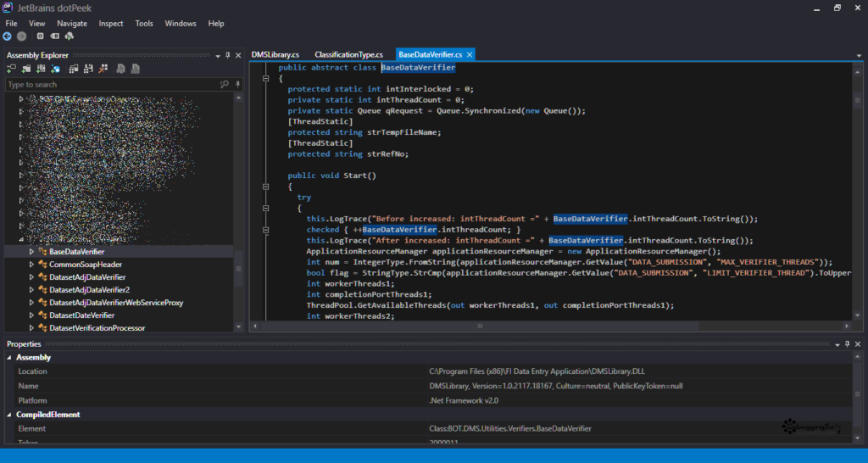This screenshot has width=868, height=463.
Task: Open the Navigate menu
Action: coord(72,23)
